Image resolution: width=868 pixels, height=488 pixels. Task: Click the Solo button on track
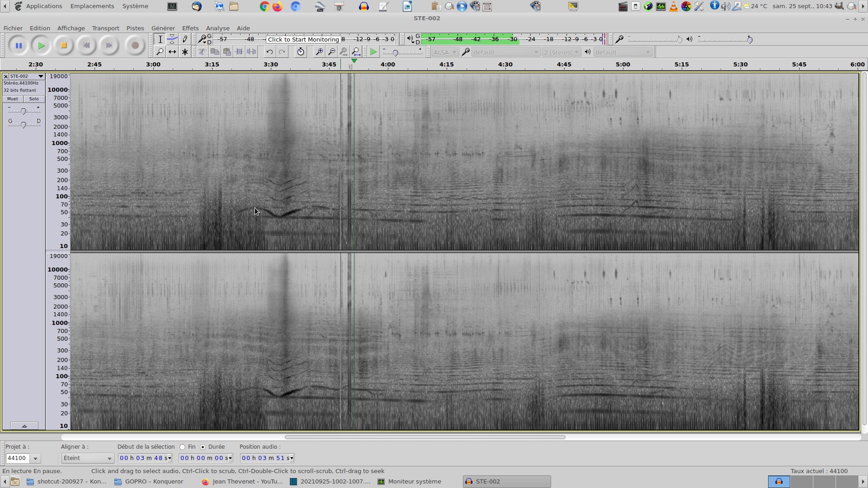[34, 99]
